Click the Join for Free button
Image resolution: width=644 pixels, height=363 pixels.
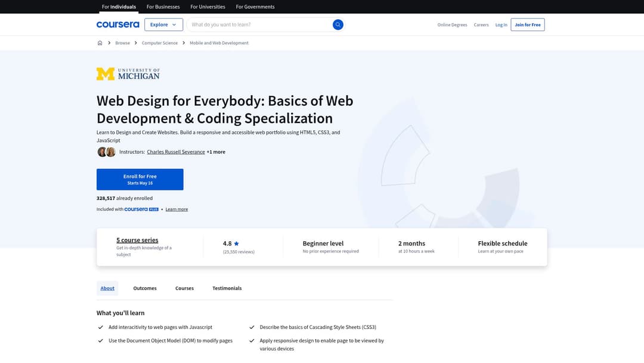tap(528, 24)
